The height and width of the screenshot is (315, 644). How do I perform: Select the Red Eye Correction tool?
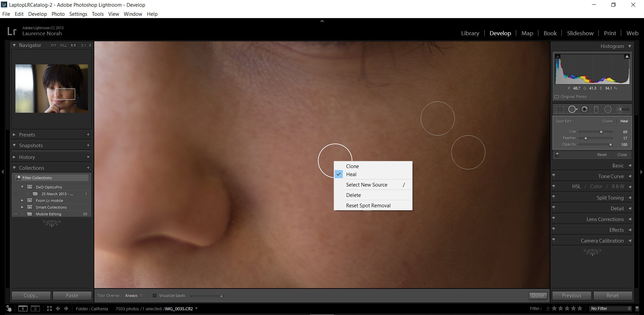pyautogui.click(x=585, y=109)
